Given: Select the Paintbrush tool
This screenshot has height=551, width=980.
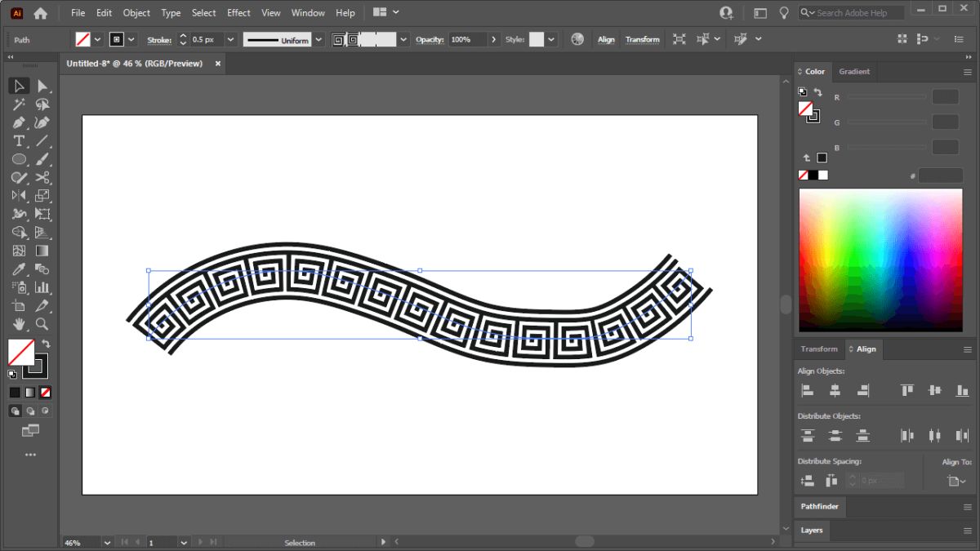Looking at the screenshot, I should pyautogui.click(x=42, y=159).
